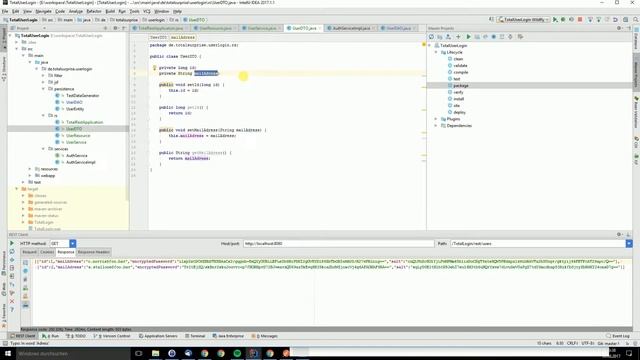Click the Git branch indicator in status bar
The image size is (640, 360).
click(x=609, y=344)
